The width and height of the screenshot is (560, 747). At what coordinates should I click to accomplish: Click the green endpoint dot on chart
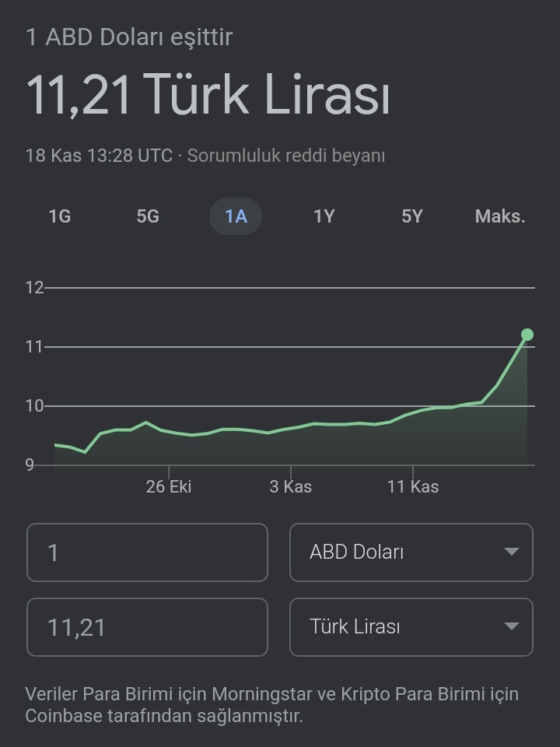tap(527, 335)
